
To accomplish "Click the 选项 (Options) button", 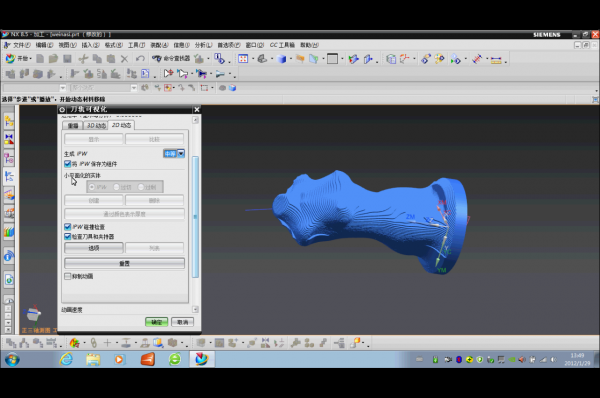I will click(x=94, y=248).
